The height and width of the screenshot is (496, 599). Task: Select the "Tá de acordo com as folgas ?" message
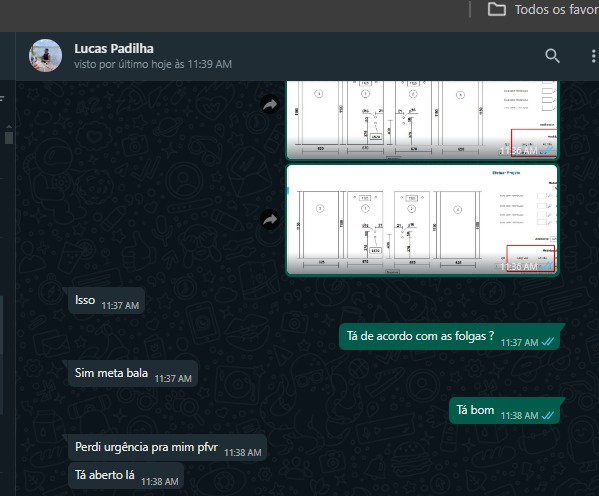[x=450, y=337]
